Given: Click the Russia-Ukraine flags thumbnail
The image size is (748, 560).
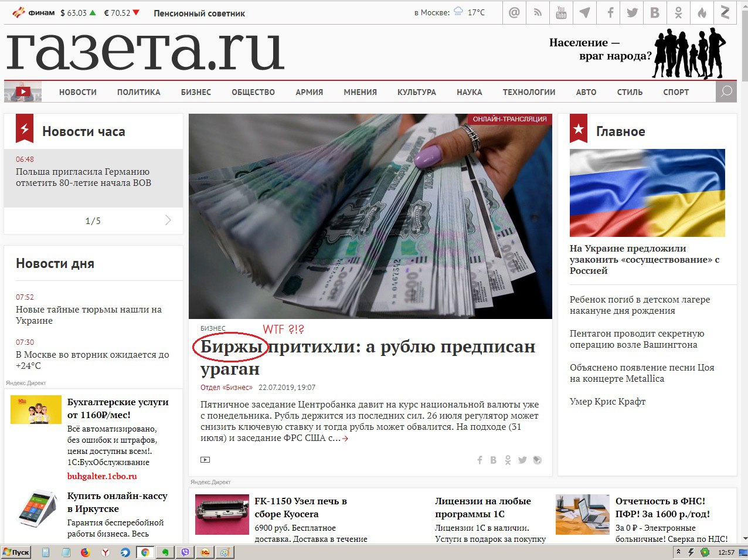Looking at the screenshot, I should pyautogui.click(x=647, y=193).
